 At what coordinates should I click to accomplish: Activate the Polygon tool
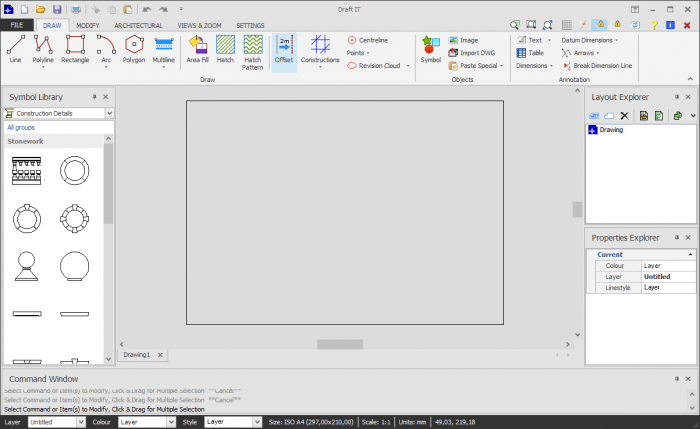[x=133, y=48]
